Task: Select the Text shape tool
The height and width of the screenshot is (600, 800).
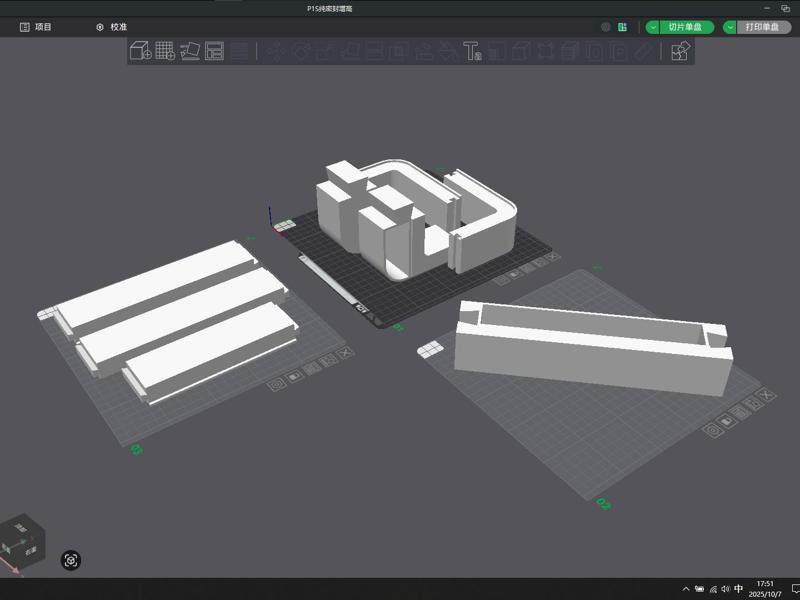Action: [472, 51]
